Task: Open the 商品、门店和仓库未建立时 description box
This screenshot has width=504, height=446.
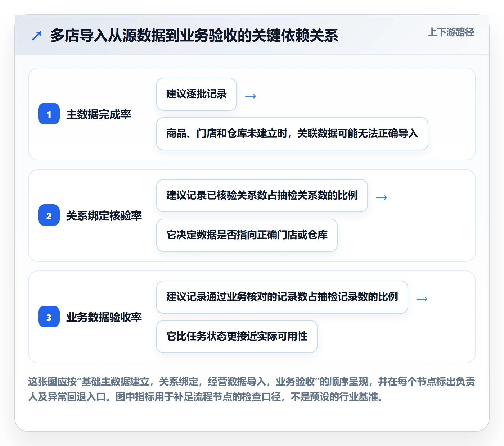Action: pos(292,134)
